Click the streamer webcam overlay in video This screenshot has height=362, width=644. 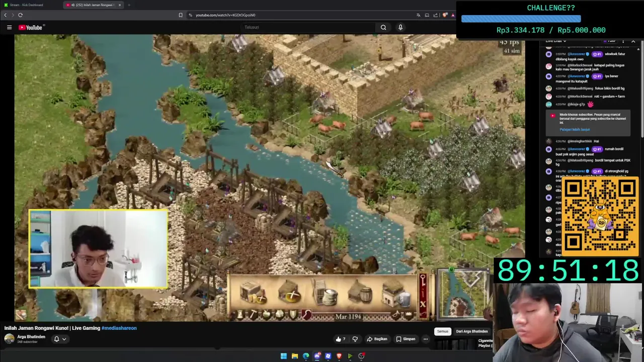click(x=99, y=249)
